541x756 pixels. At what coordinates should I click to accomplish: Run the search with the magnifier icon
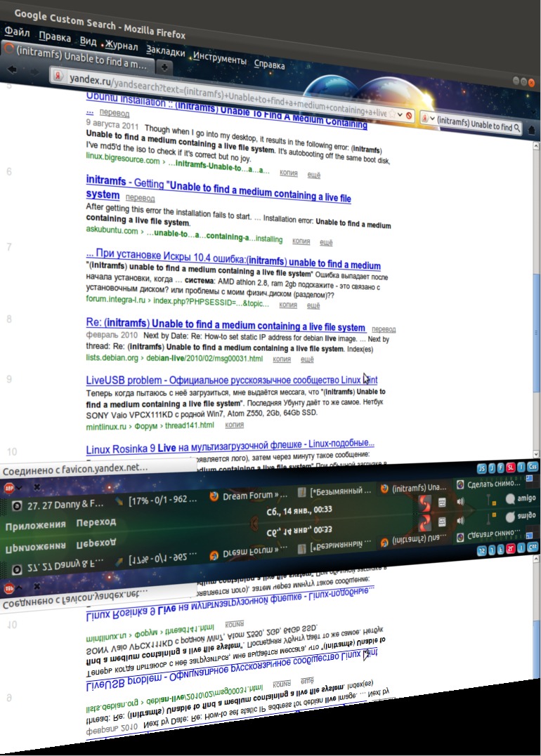point(517,128)
